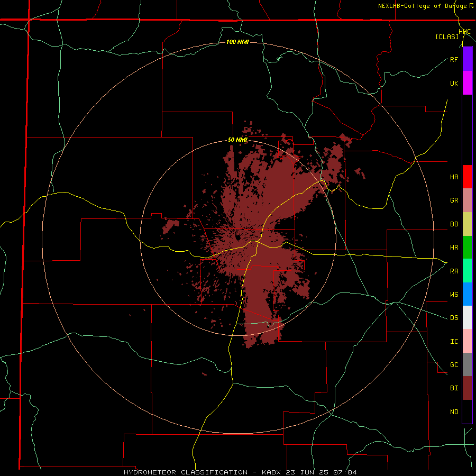Image resolution: width=476 pixels, height=476 pixels.
Task: Select the GC gray legend swatch
Action: pos(467,364)
